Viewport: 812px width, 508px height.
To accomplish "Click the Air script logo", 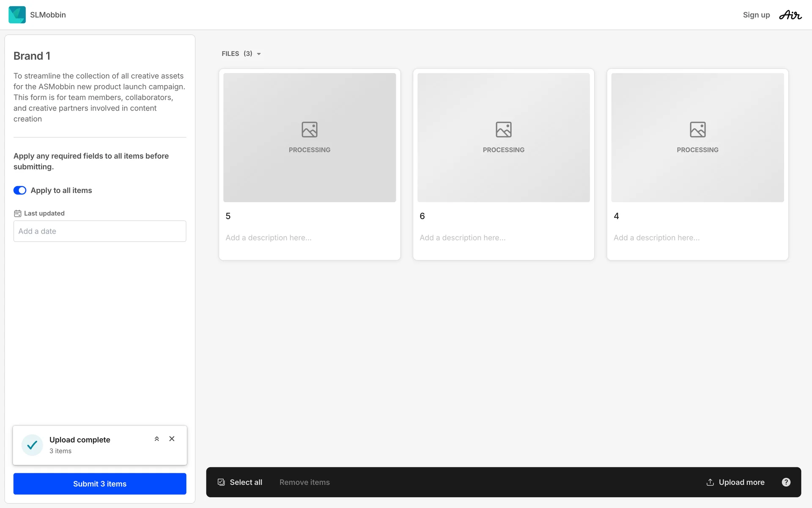I will (x=790, y=15).
